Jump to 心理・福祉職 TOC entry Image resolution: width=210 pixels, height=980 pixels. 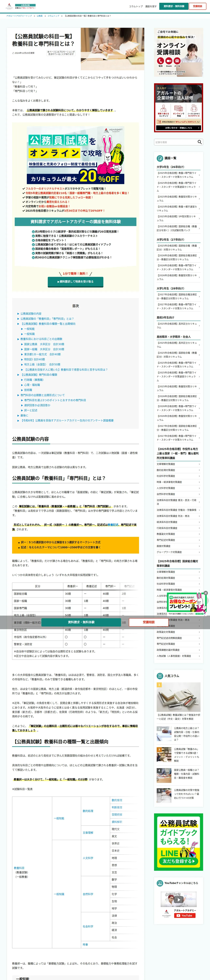pos(32,385)
